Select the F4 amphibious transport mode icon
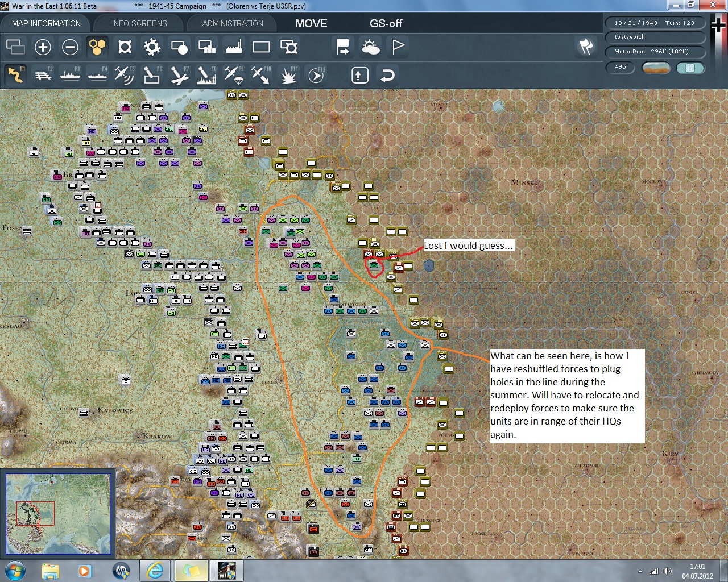 [x=97, y=75]
